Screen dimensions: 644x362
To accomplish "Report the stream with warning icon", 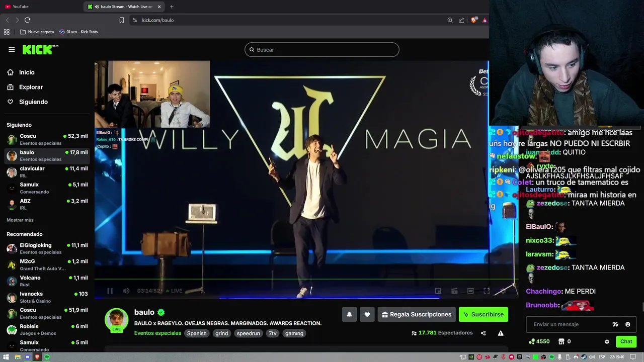I will click(x=501, y=333).
